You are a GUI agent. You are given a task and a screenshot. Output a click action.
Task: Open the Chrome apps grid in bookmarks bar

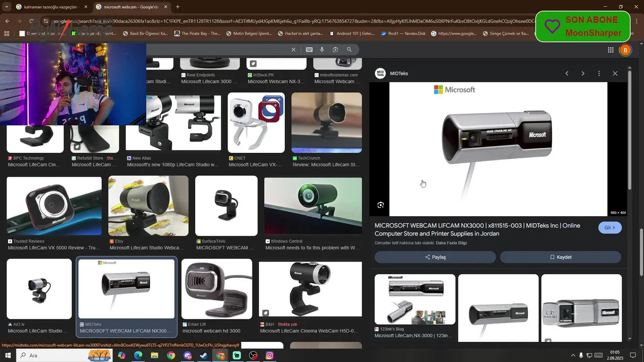tap(7, 34)
